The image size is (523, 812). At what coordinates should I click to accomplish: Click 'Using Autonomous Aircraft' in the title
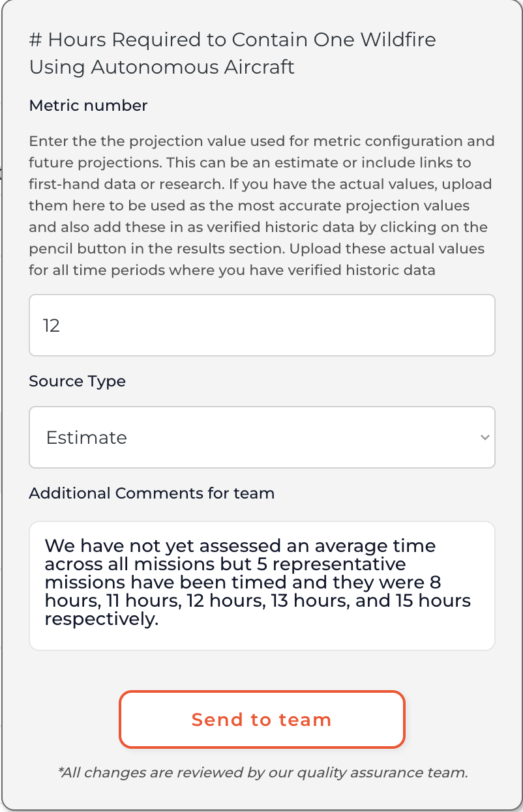tap(162, 66)
